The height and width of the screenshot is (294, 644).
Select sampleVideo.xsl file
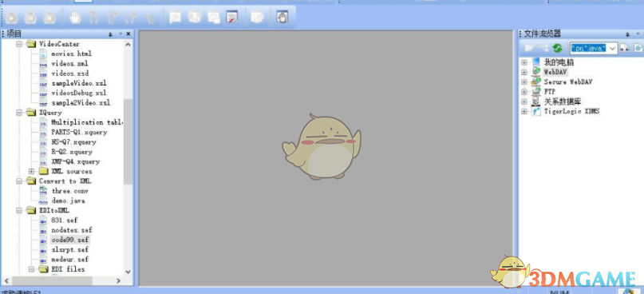click(79, 83)
